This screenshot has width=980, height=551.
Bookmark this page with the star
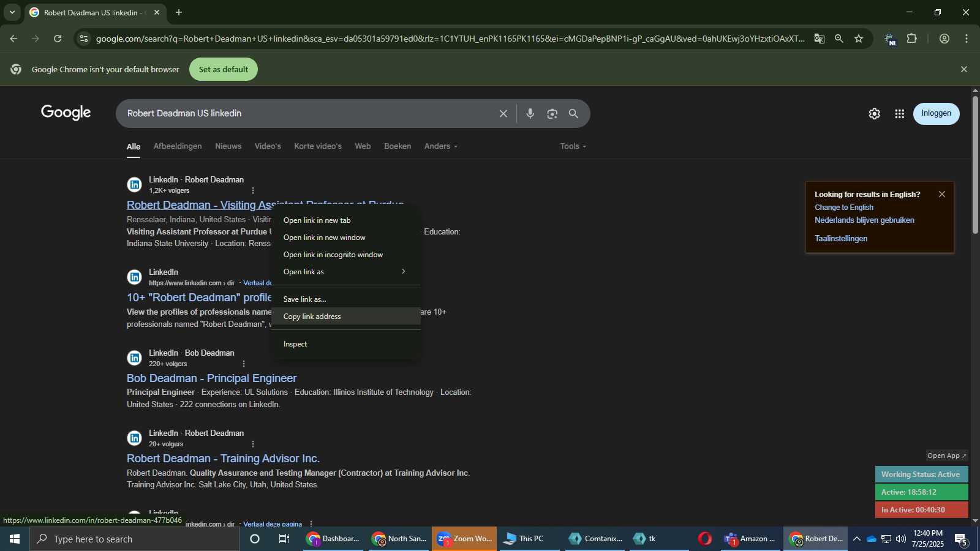coord(859,39)
